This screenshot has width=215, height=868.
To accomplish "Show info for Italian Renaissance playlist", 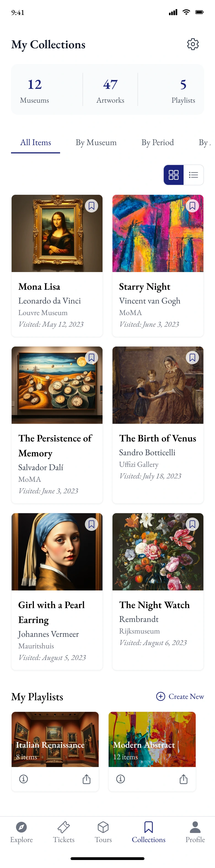I will pyautogui.click(x=23, y=779).
